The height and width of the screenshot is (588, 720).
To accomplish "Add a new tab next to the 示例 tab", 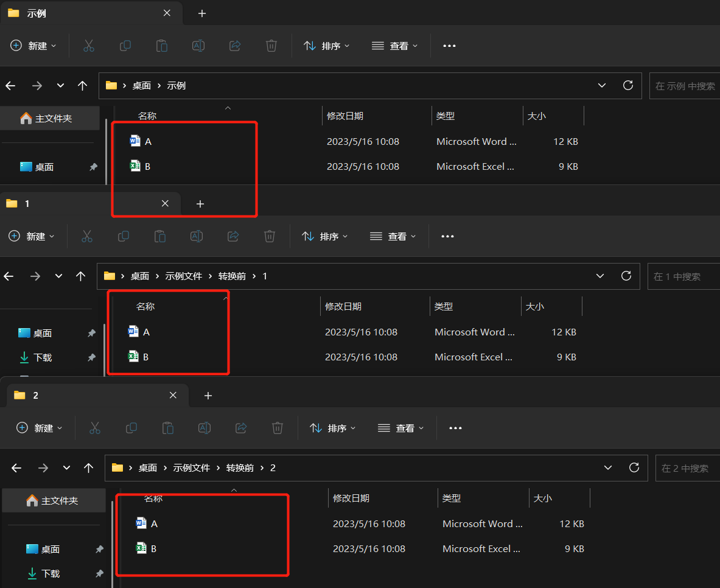I will (202, 13).
